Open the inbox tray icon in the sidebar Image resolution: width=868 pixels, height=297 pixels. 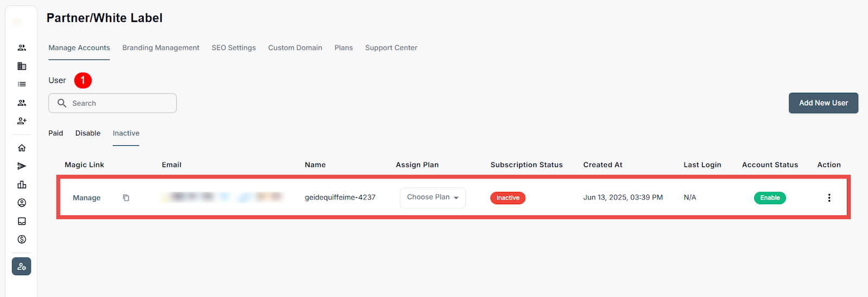(22, 221)
